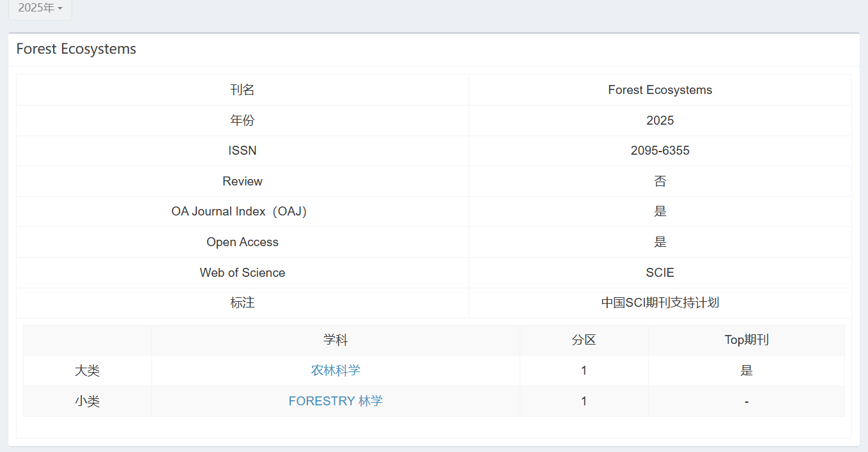Select the SCIE value cell

[x=660, y=273]
